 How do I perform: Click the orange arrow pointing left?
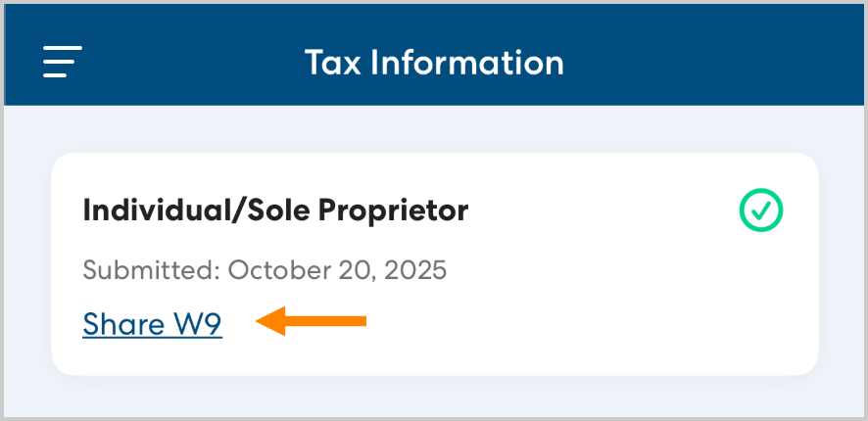click(x=310, y=321)
